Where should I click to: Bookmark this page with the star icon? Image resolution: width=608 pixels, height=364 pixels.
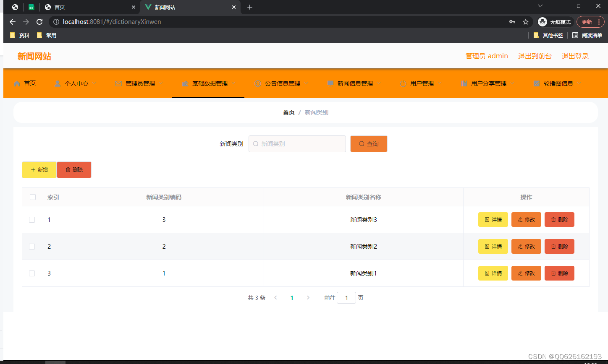[525, 22]
